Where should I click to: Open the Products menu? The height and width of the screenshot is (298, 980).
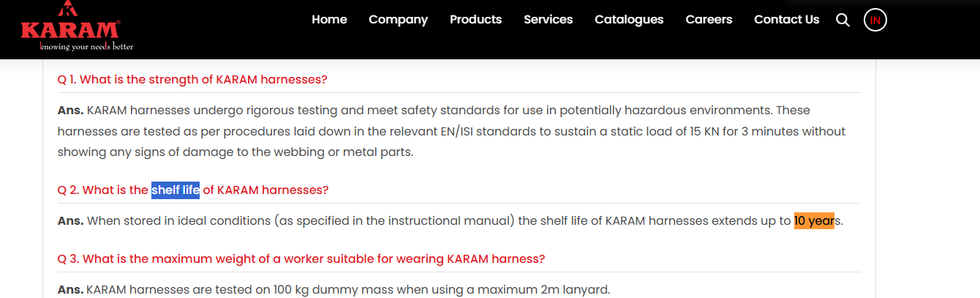point(475,20)
